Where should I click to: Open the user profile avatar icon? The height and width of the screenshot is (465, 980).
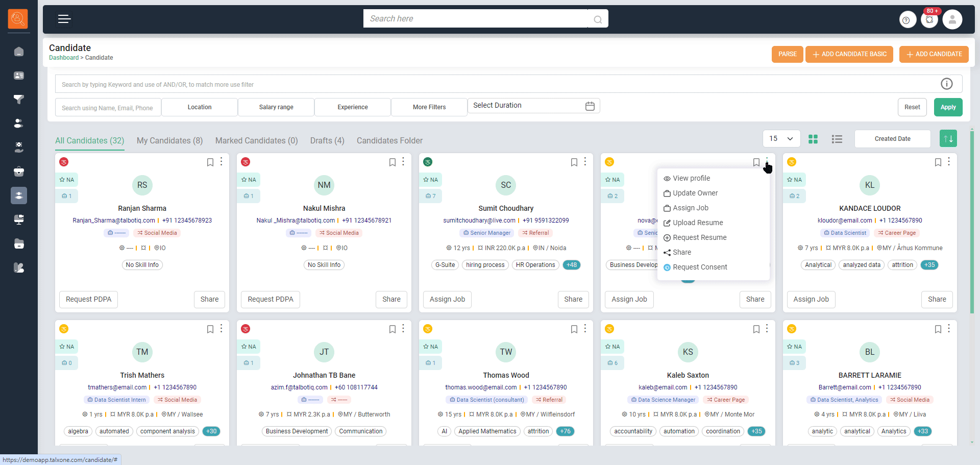[952, 20]
